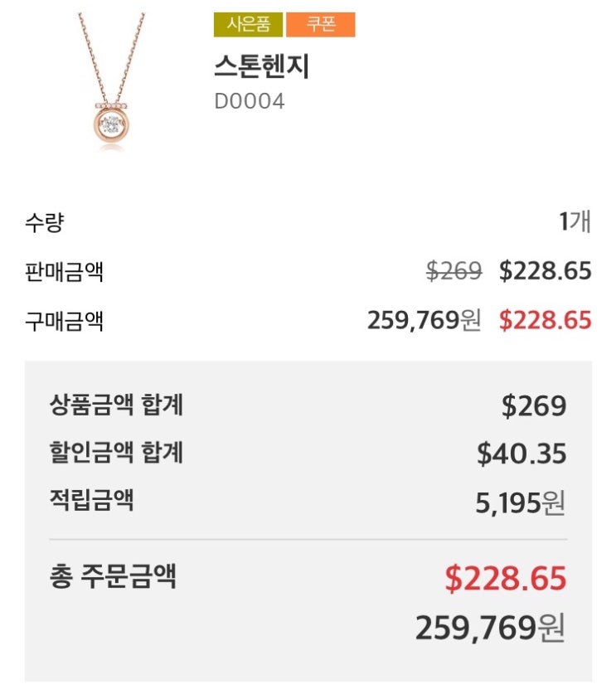
Task: Click the 적립금액 reward points label
Action: [x=91, y=500]
